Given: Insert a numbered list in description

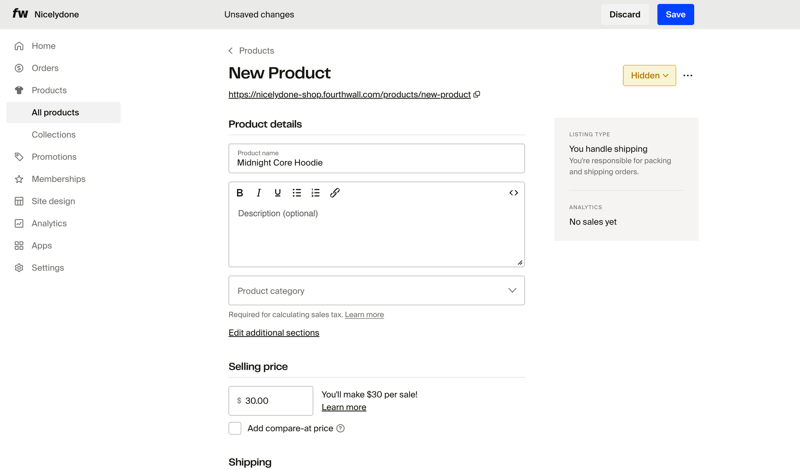Looking at the screenshot, I should pyautogui.click(x=316, y=193).
